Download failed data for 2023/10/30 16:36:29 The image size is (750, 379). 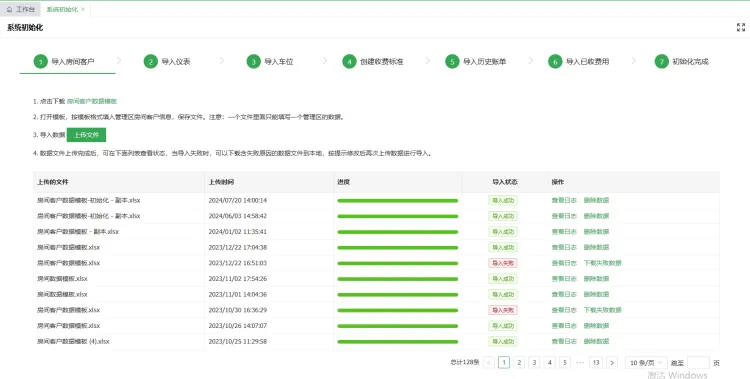tap(602, 310)
